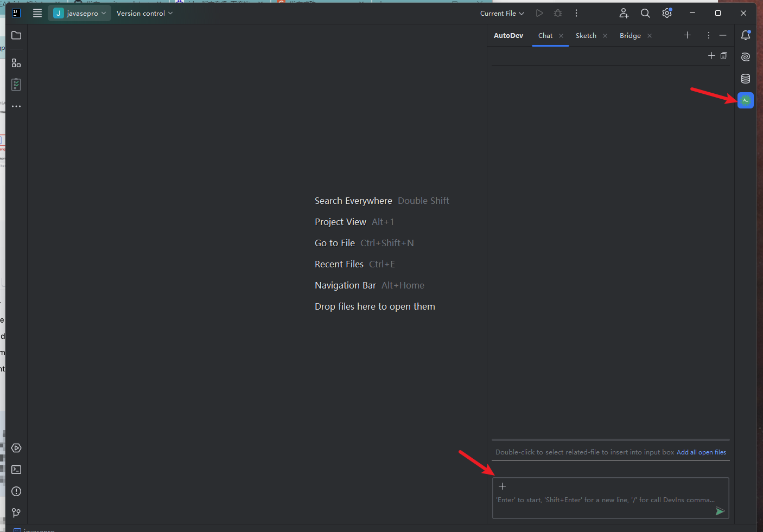
Task: Click the Add all open files link
Action: click(702, 452)
